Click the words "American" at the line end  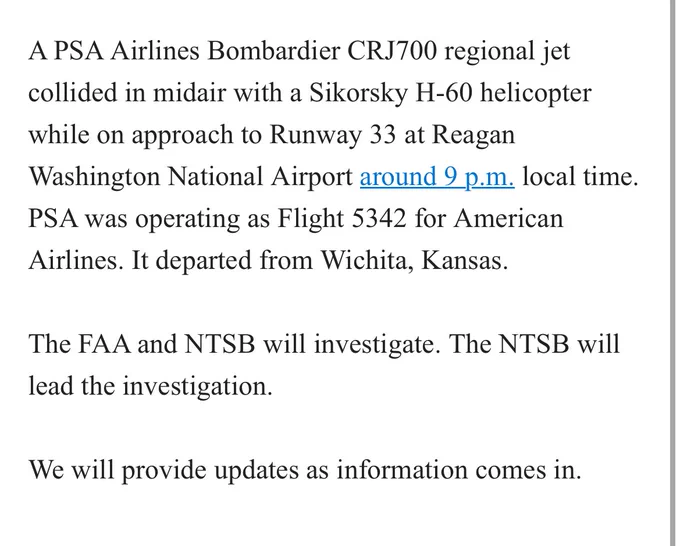coord(508,219)
